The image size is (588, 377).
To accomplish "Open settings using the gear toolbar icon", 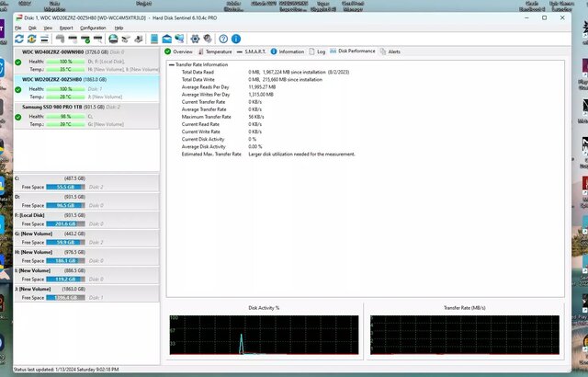I will point(195,39).
